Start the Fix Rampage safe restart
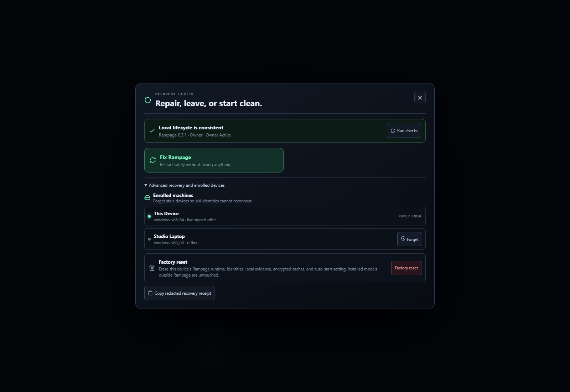This screenshot has height=392, width=570. point(214,160)
